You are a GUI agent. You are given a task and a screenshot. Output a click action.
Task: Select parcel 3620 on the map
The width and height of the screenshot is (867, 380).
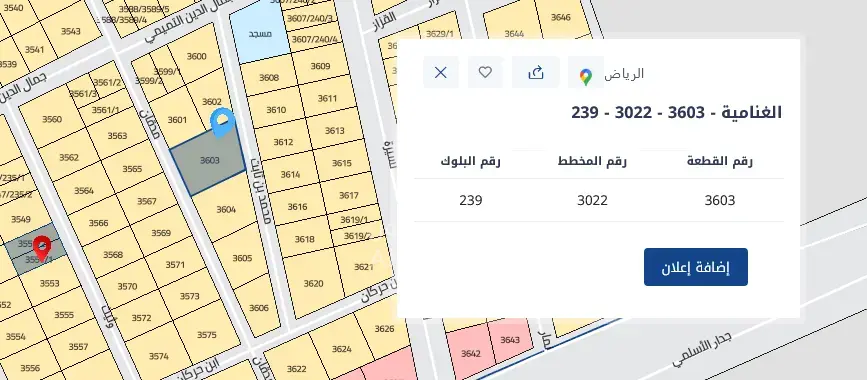click(x=313, y=283)
